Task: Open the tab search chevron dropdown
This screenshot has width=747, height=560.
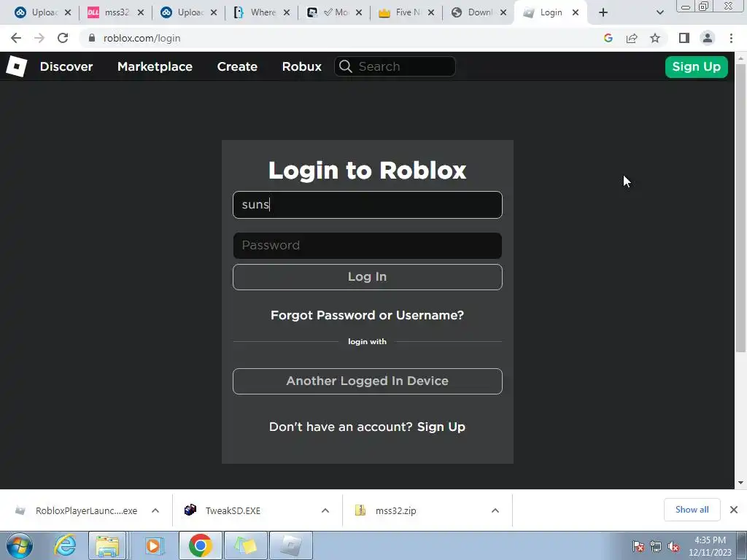Action: tap(659, 12)
